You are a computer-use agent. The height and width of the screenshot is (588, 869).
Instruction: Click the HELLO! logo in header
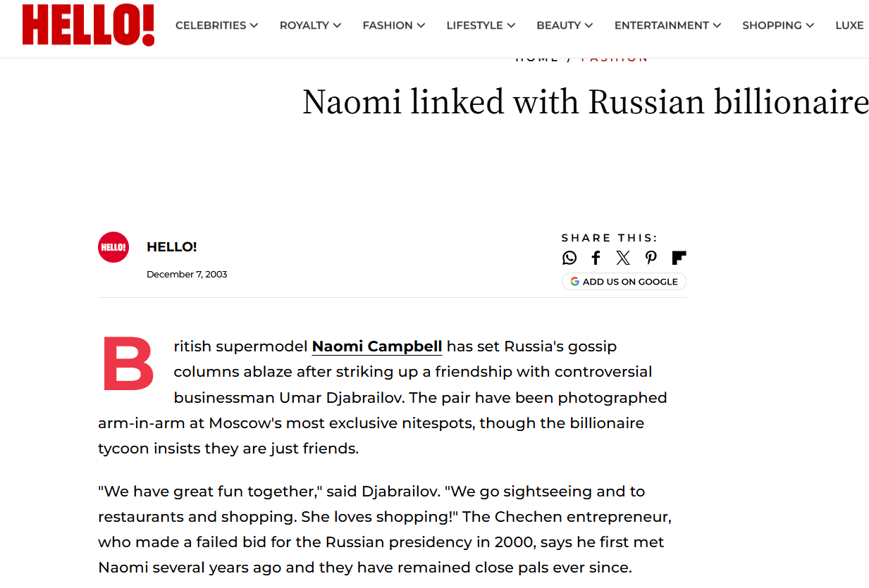(88, 25)
